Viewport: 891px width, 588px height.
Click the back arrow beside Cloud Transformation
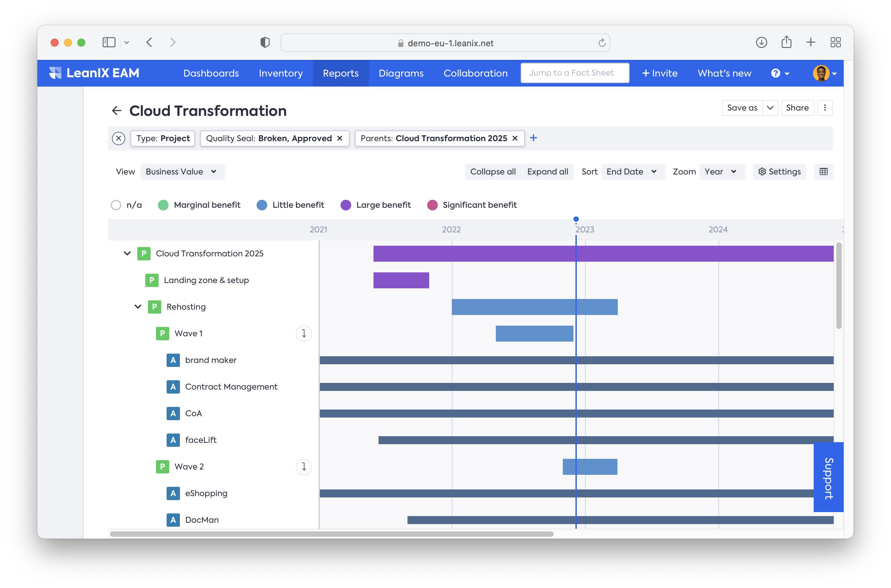click(x=116, y=111)
